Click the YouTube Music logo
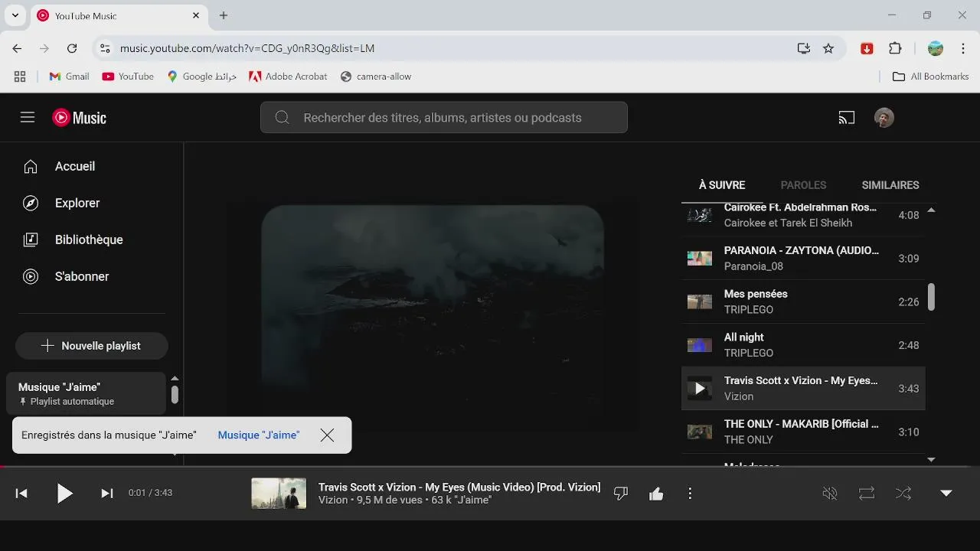Screen dimensions: 980x551 pyautogui.click(x=80, y=117)
